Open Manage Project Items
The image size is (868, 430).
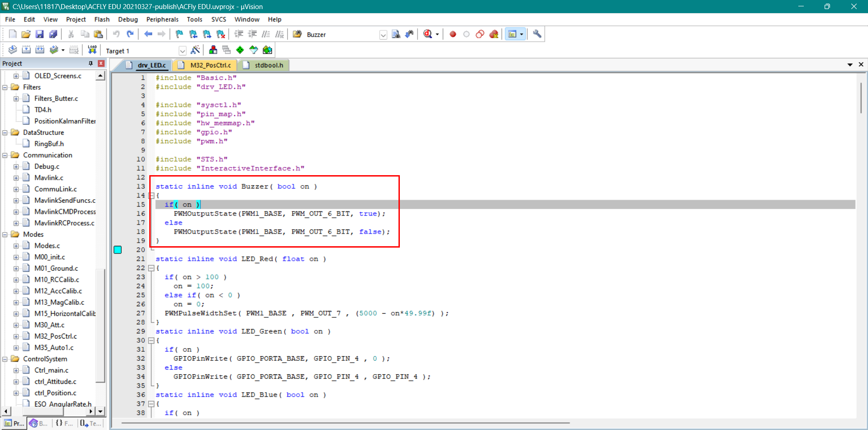(x=213, y=50)
